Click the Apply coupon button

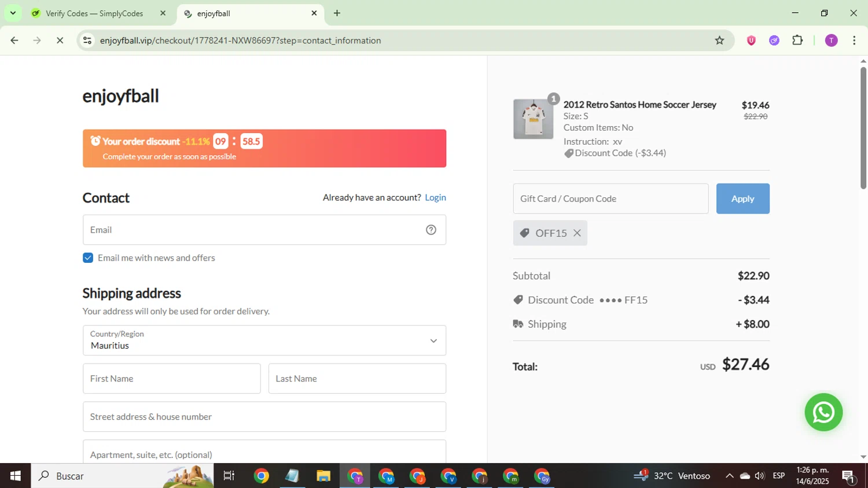743,199
